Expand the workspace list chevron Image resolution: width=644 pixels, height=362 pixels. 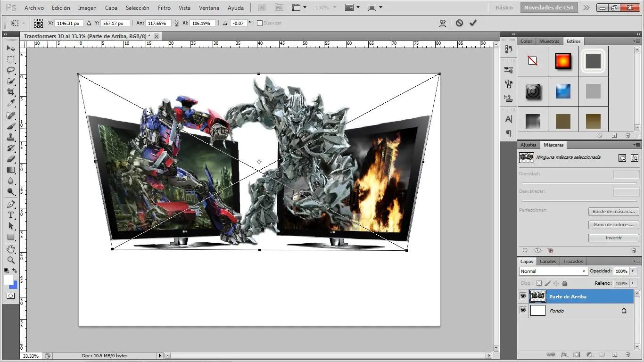coord(586,8)
